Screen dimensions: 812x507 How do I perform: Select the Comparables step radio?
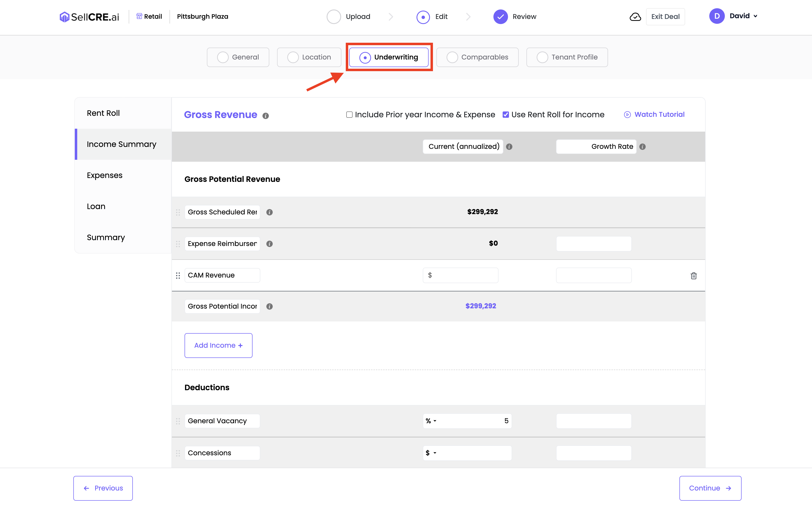click(x=452, y=57)
